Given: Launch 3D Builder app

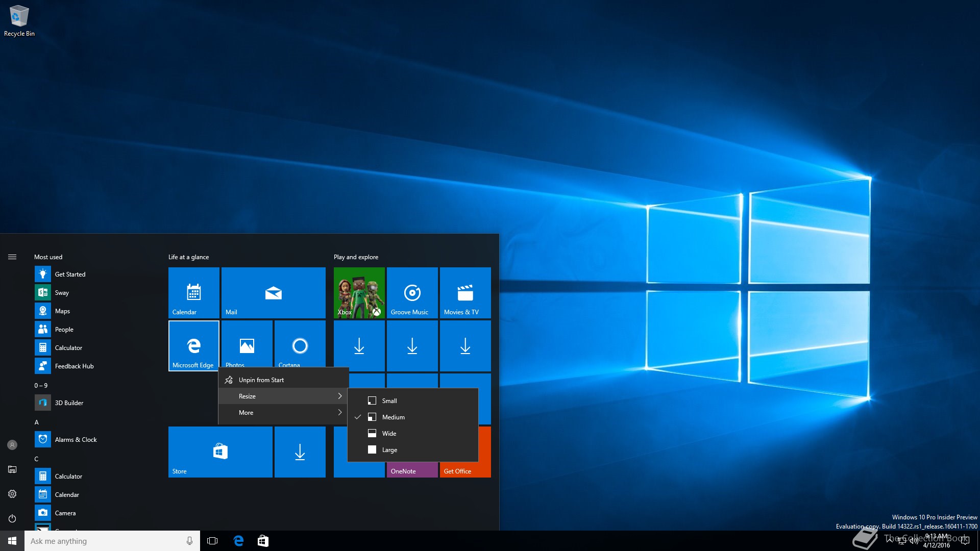Looking at the screenshot, I should [94, 403].
